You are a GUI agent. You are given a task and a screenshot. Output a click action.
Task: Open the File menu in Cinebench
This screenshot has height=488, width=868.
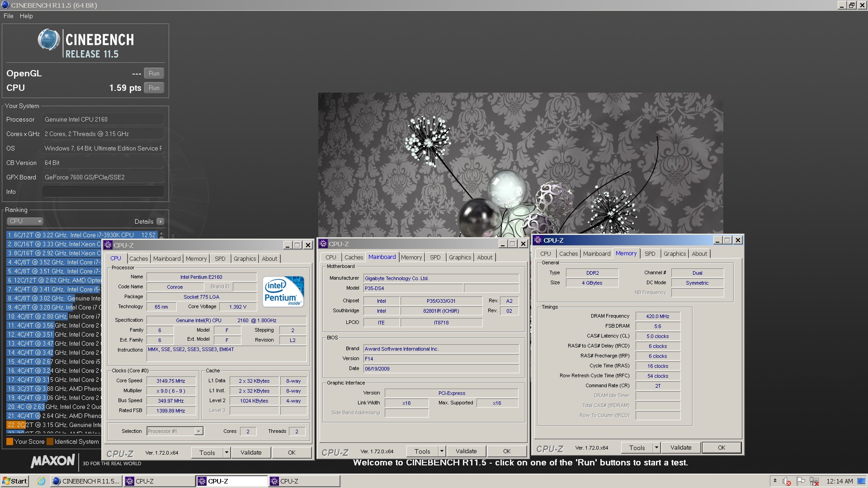tap(8, 16)
